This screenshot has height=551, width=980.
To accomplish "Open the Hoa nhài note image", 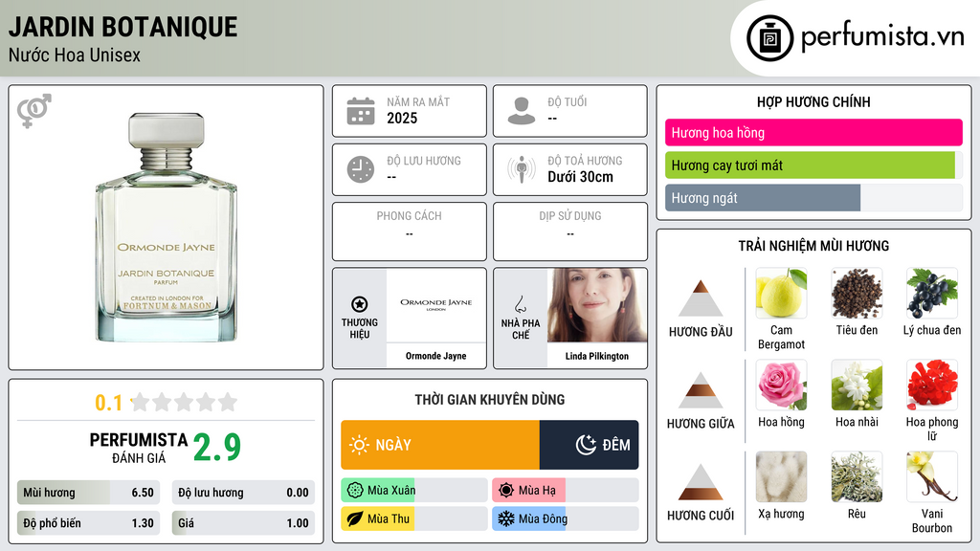I will (857, 385).
